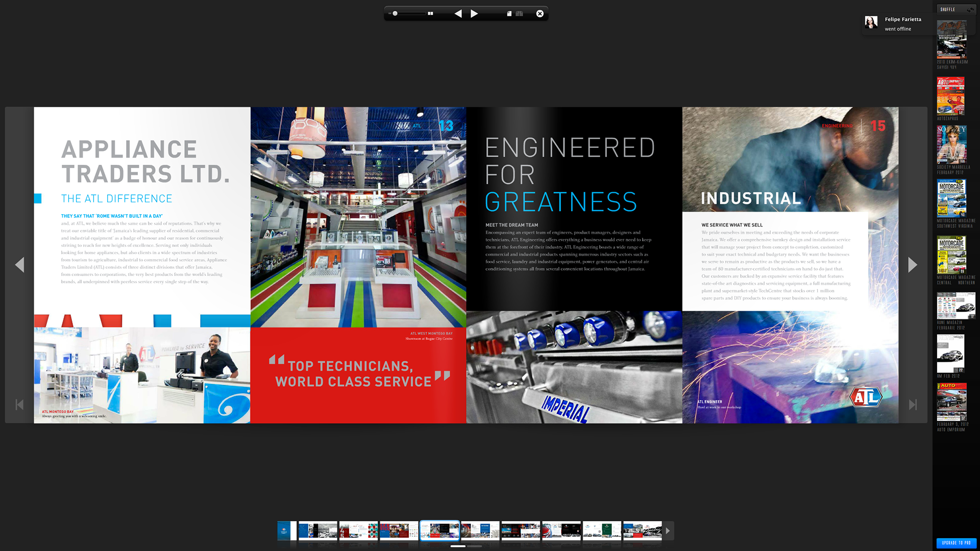The height and width of the screenshot is (551, 980).
Task: Open Society Marbella February 2012 cover
Action: click(x=951, y=144)
